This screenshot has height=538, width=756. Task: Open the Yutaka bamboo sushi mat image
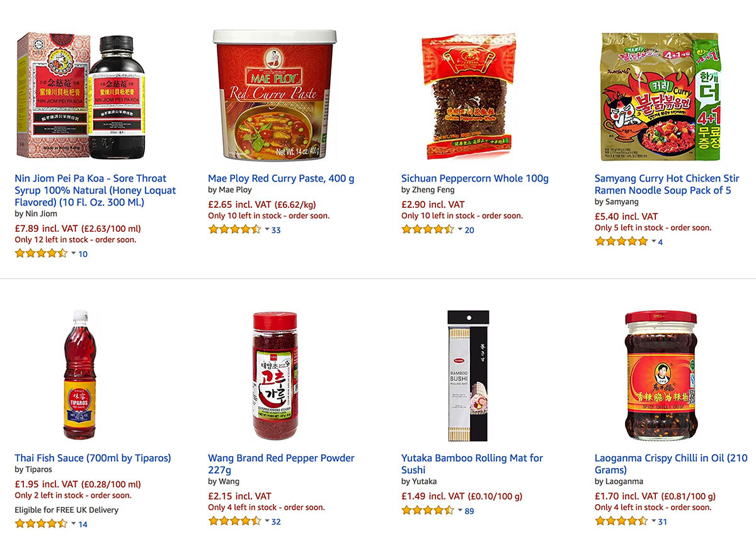(468, 375)
